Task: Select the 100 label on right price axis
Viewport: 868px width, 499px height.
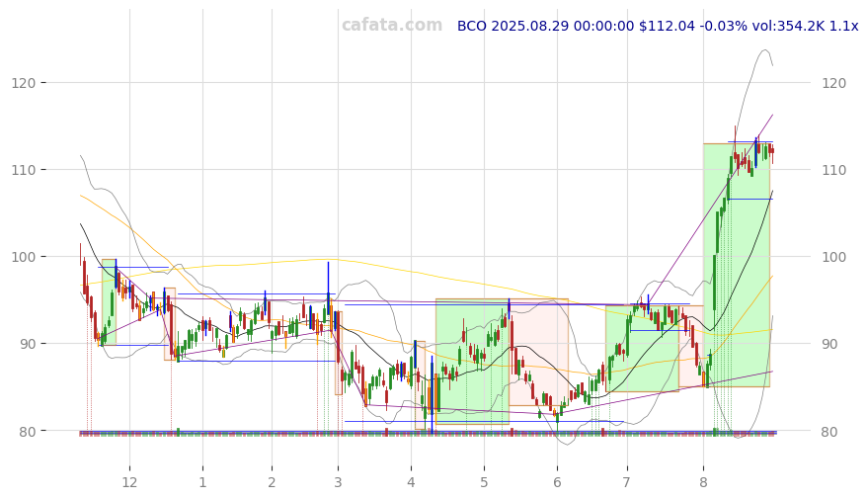Action: pyautogui.click(x=834, y=257)
